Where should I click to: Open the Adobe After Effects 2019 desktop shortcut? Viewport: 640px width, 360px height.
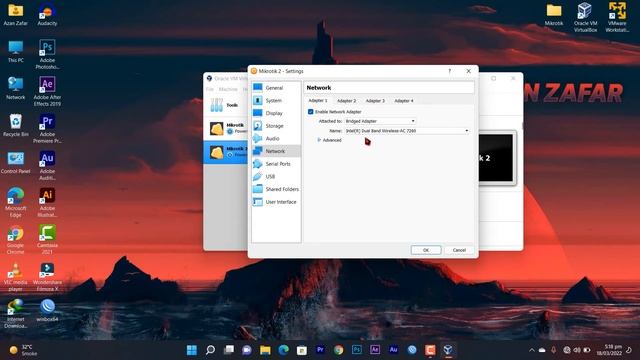pyautogui.click(x=47, y=91)
